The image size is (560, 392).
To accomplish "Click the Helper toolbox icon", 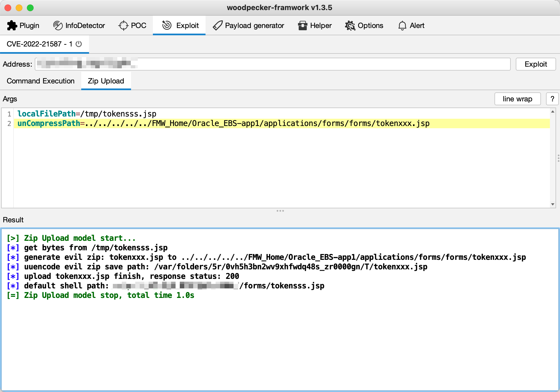I will pos(302,25).
